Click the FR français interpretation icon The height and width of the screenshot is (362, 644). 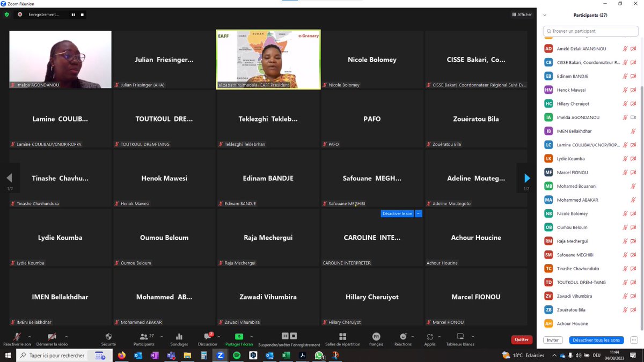[x=376, y=336]
